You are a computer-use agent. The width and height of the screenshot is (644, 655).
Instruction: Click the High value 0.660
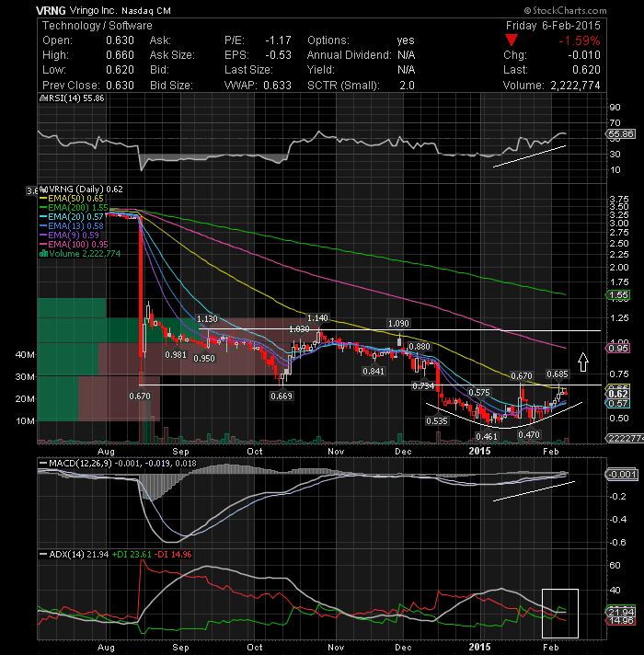coord(120,55)
